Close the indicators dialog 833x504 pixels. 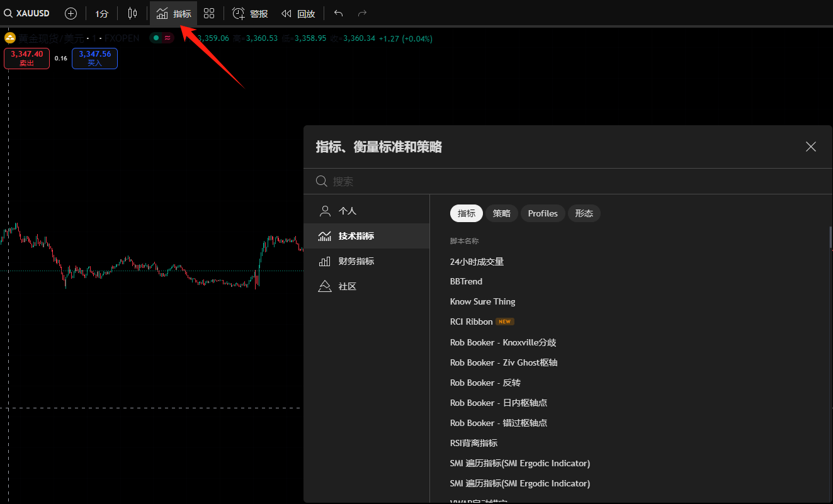811,147
